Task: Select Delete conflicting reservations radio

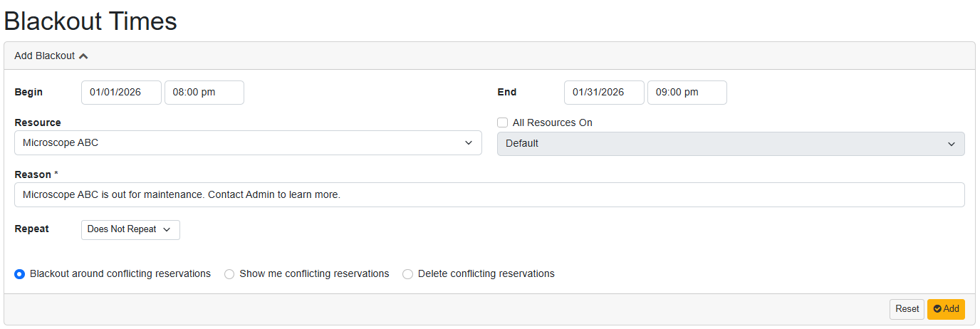Action: coord(407,274)
